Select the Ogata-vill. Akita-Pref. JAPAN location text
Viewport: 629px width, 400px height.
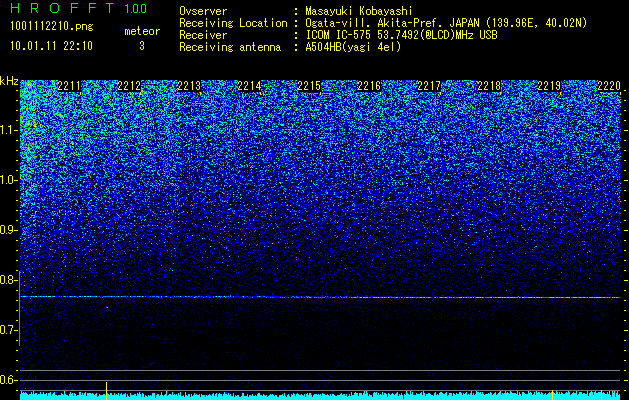(446, 23)
